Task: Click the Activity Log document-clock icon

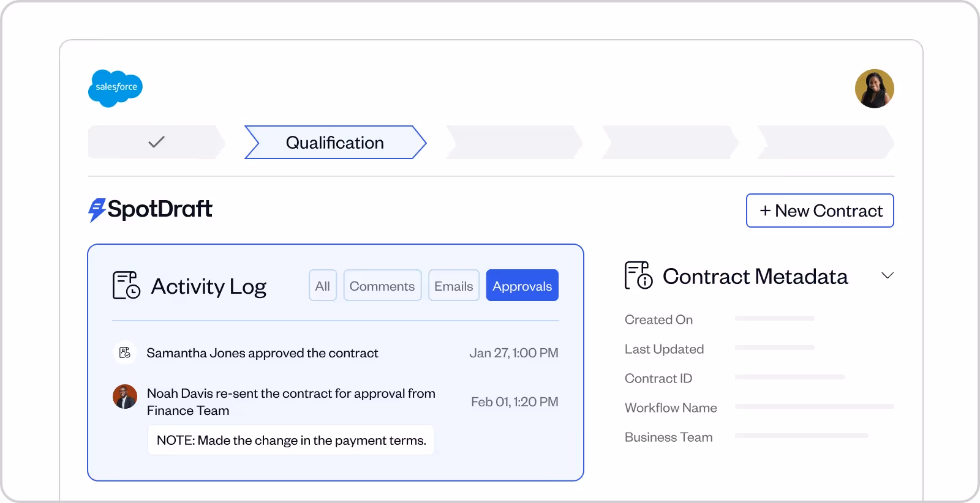Action: click(126, 286)
